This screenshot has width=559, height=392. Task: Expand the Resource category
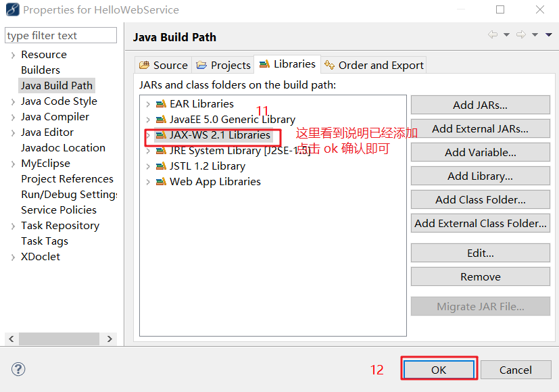tap(14, 55)
